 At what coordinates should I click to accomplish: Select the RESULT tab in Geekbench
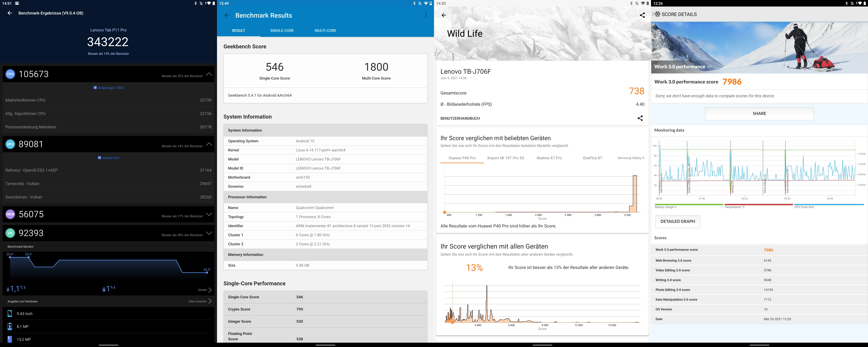click(239, 31)
